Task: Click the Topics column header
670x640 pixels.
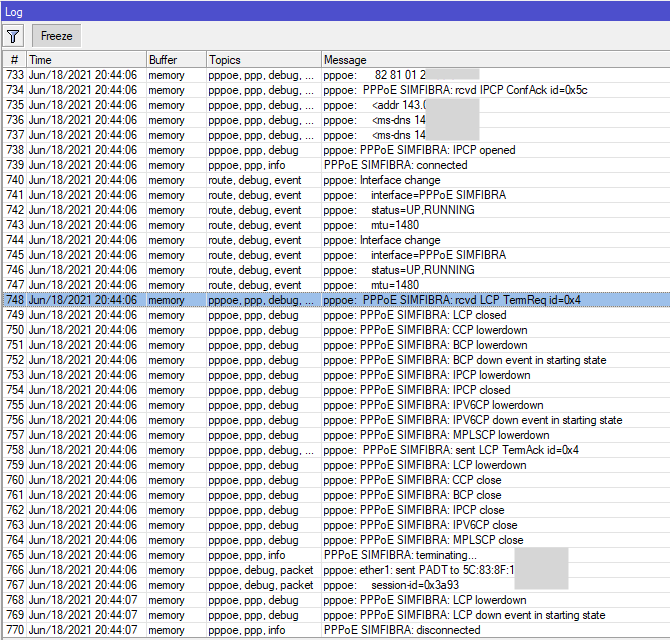Action: [x=264, y=60]
